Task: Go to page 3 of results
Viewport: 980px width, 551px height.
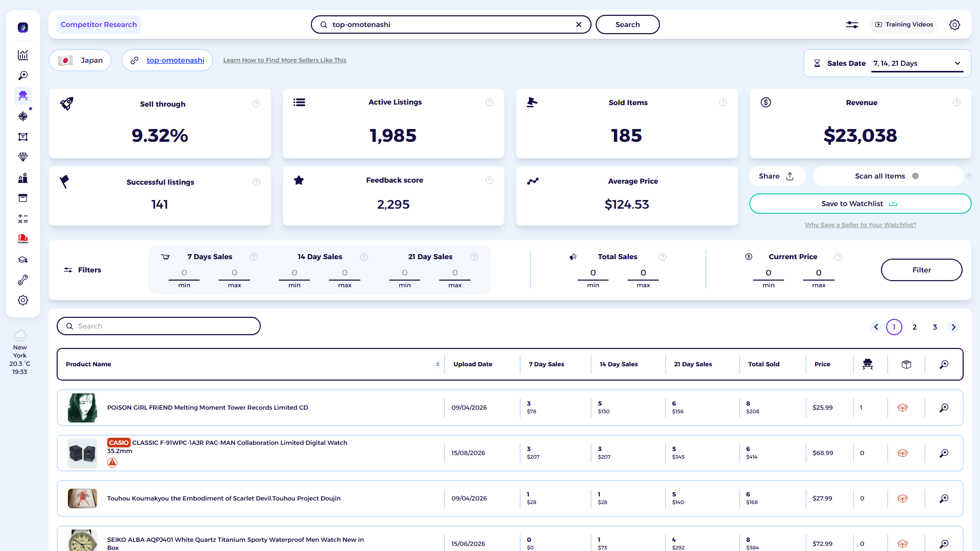Action: pyautogui.click(x=935, y=327)
